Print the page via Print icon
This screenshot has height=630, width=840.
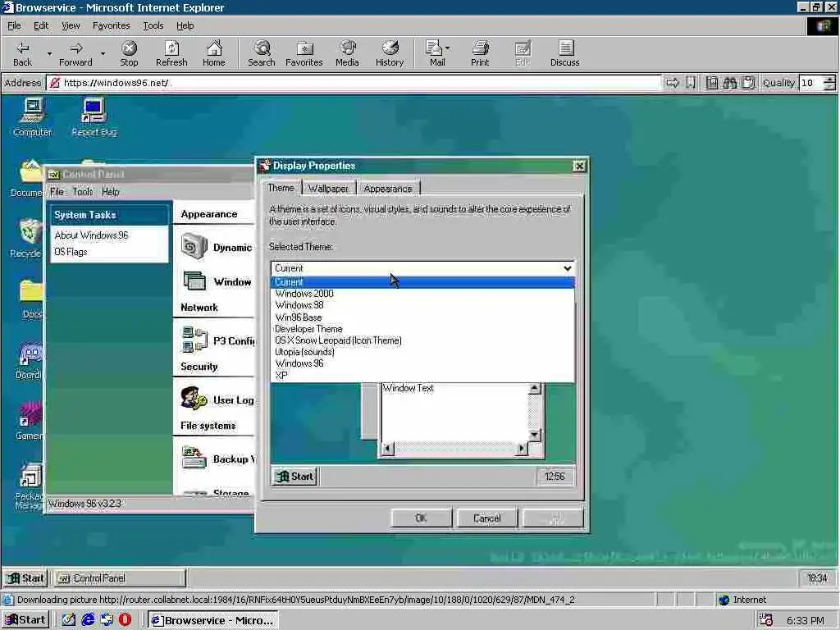coord(480,53)
